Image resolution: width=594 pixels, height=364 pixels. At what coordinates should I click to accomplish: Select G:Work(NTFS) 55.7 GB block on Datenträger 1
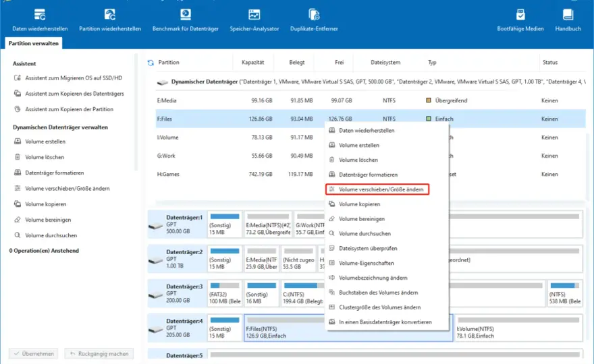(x=310, y=224)
